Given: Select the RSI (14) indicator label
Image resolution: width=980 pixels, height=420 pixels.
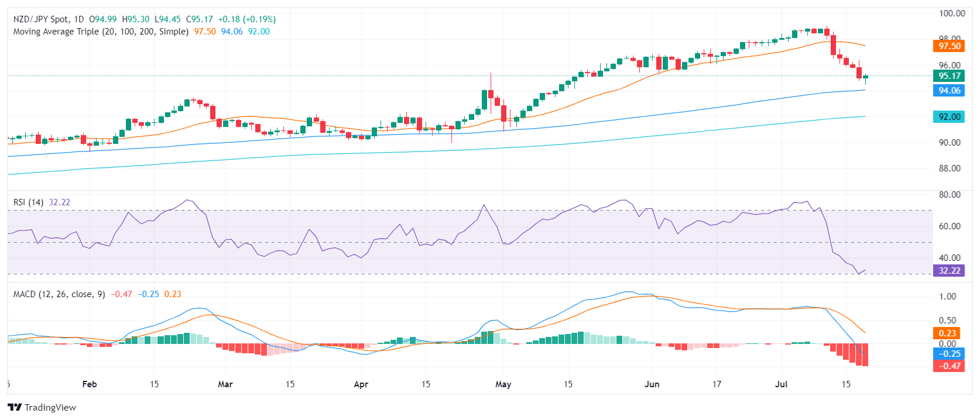Looking at the screenshot, I should (28, 202).
